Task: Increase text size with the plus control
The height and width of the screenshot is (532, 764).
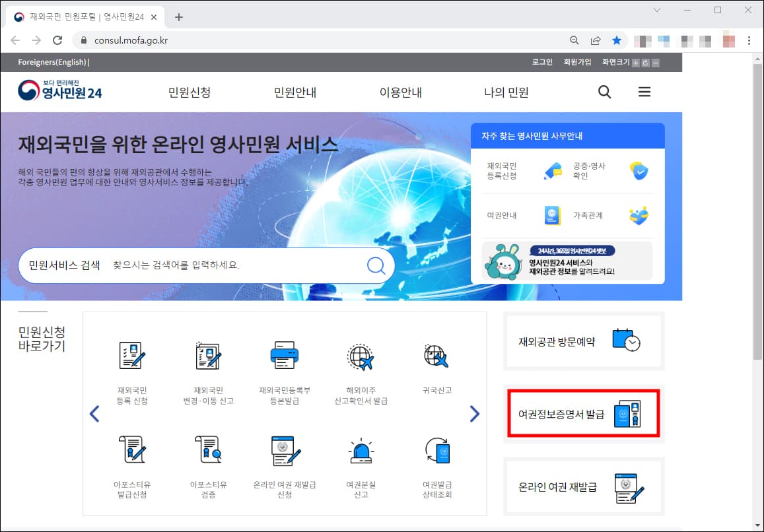Action: [637, 62]
